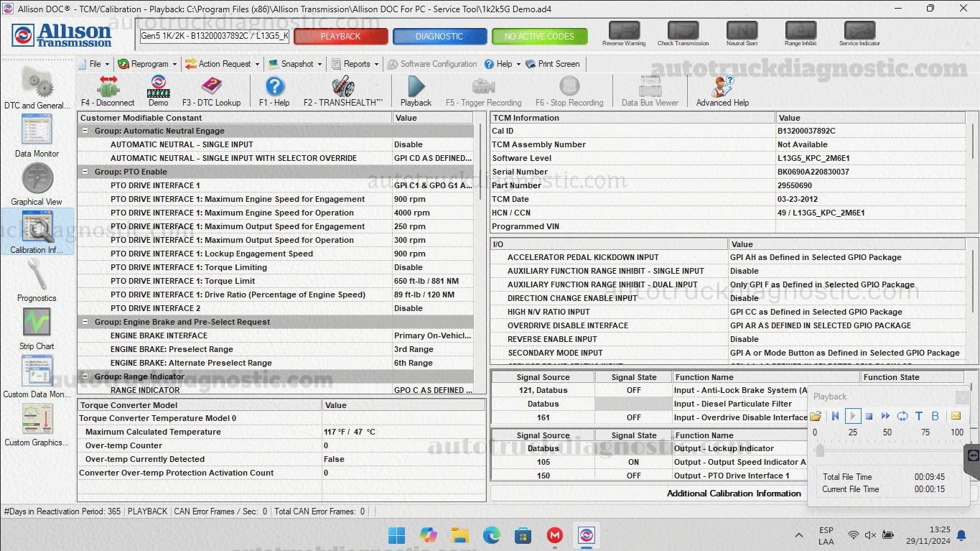The width and height of the screenshot is (980, 551).
Task: Click Additional Calibration Information
Action: point(733,494)
